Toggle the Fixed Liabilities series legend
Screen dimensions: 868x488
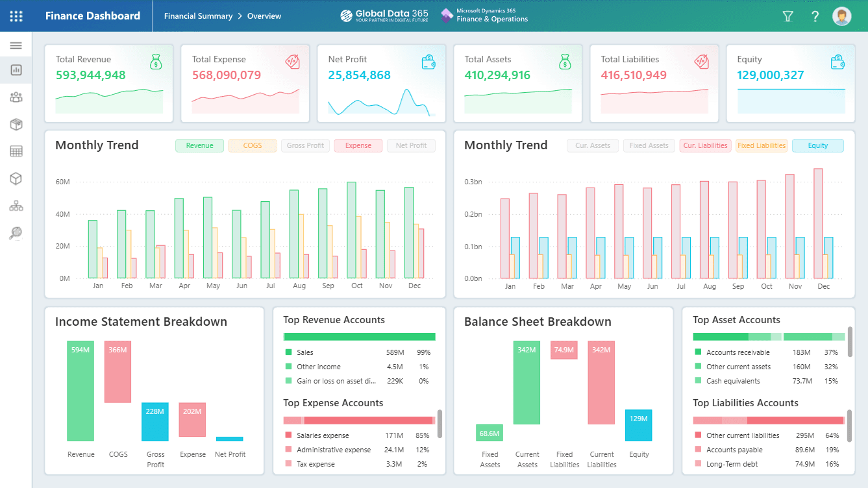pyautogui.click(x=762, y=146)
